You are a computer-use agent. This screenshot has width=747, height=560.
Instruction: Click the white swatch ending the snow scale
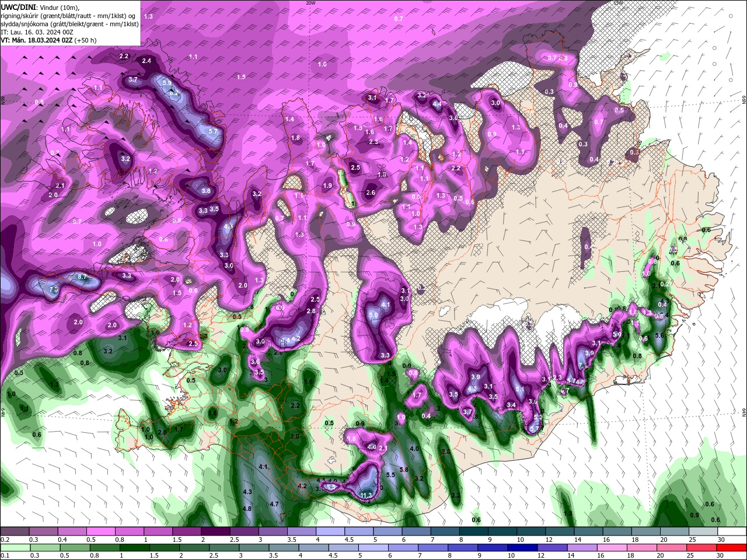[x=731, y=531]
